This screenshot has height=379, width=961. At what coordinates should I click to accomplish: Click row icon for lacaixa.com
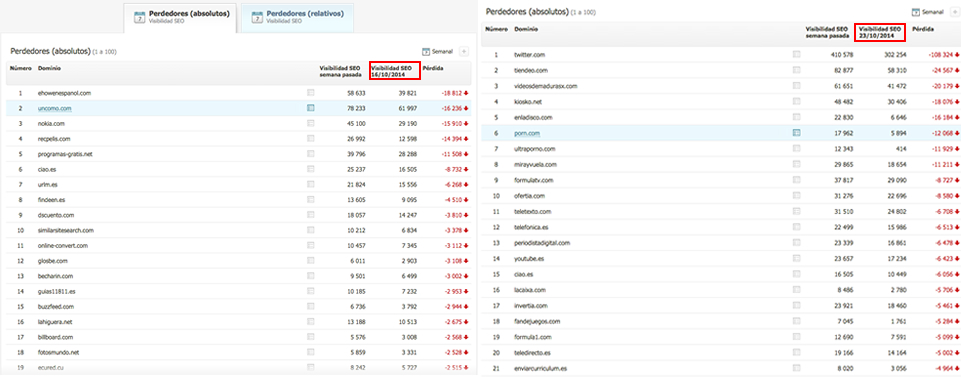tap(796, 290)
